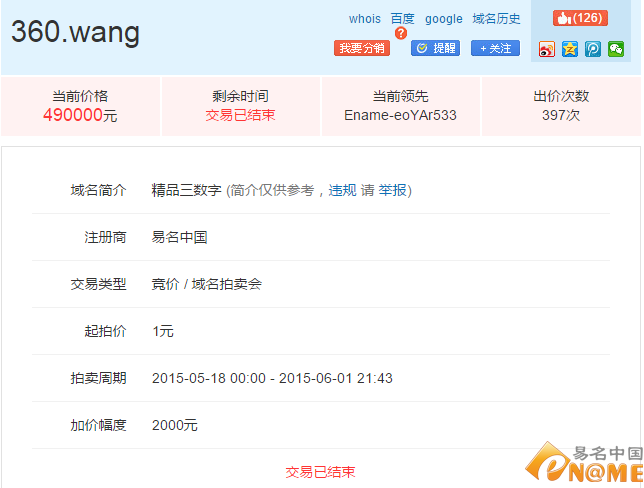Click the 加价幅度 row label
Screen dimensions: 644x488
(98, 425)
